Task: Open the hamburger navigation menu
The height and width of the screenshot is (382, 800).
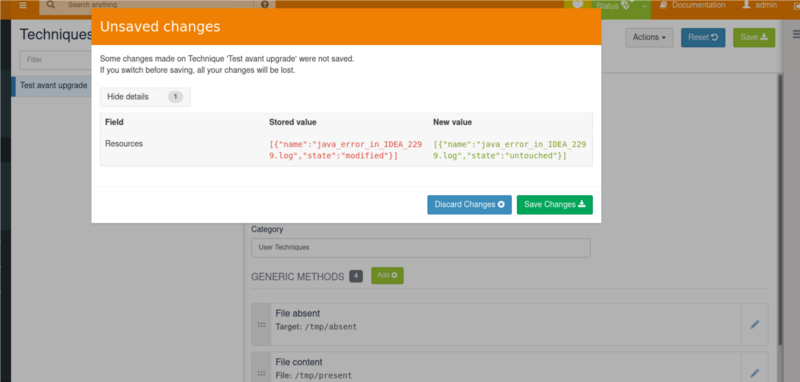Action: pyautogui.click(x=23, y=5)
